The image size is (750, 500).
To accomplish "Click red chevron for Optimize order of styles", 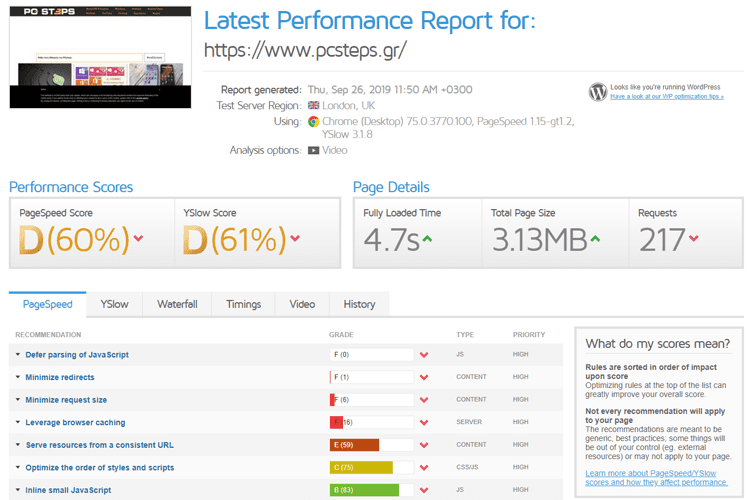I will [424, 467].
